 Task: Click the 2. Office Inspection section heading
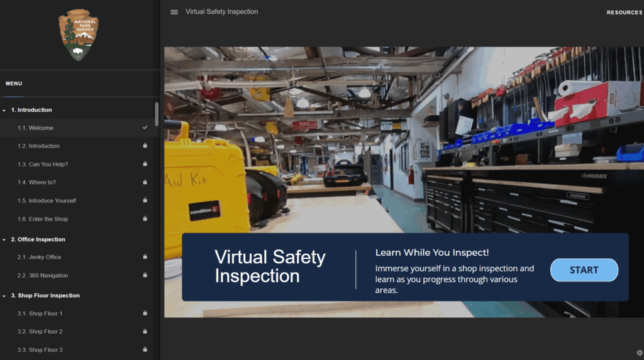tap(38, 239)
